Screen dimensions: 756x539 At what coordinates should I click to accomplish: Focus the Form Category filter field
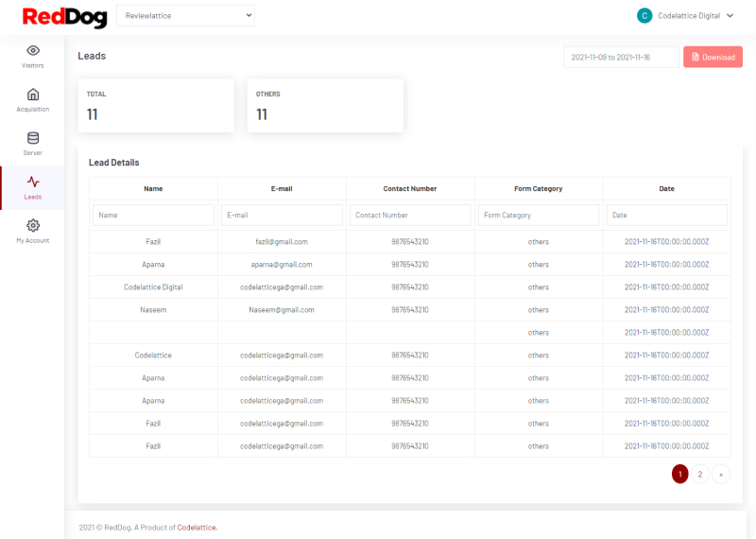(539, 216)
